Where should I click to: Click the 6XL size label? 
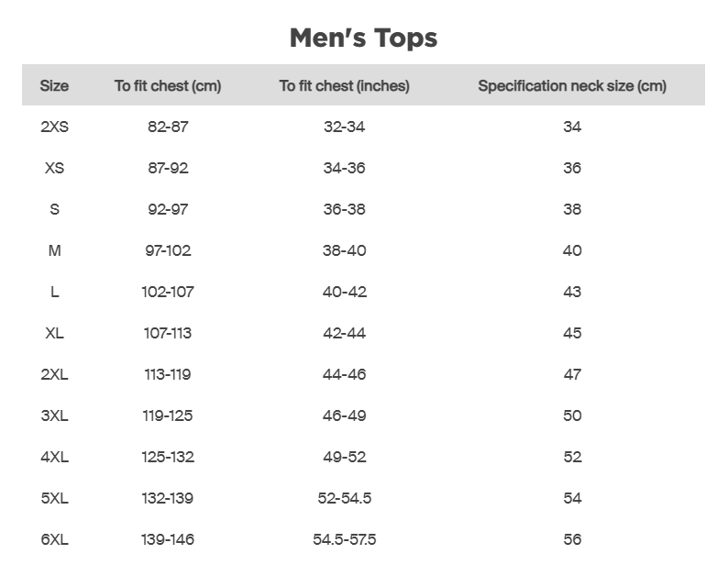[54, 539]
